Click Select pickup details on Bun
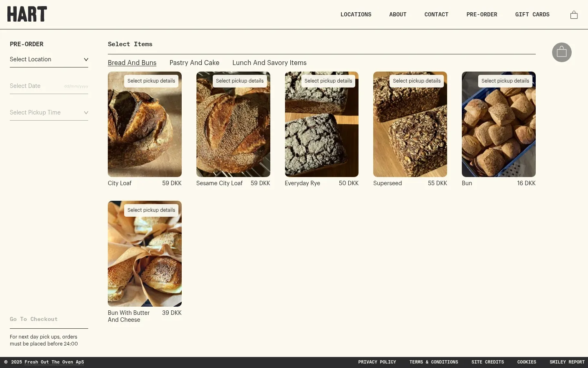The height and width of the screenshot is (368, 588). pyautogui.click(x=505, y=81)
